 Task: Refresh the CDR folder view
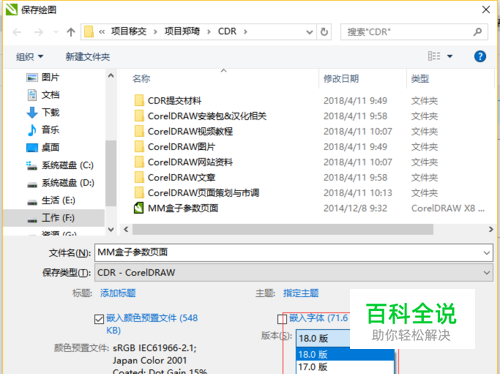(x=324, y=32)
